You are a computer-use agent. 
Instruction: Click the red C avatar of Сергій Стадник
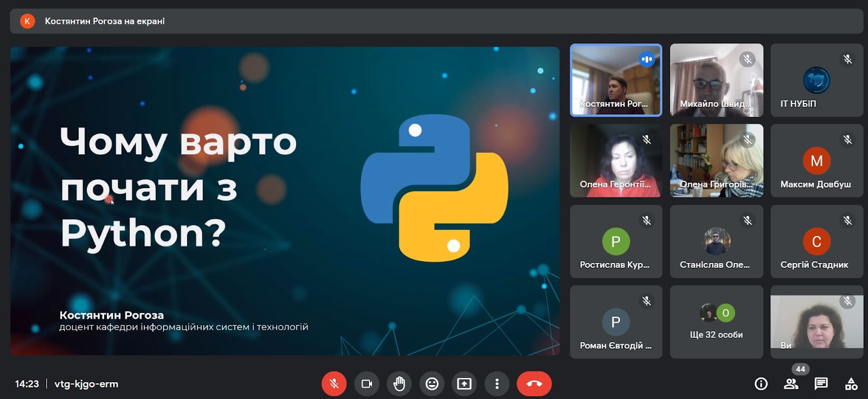(x=816, y=241)
